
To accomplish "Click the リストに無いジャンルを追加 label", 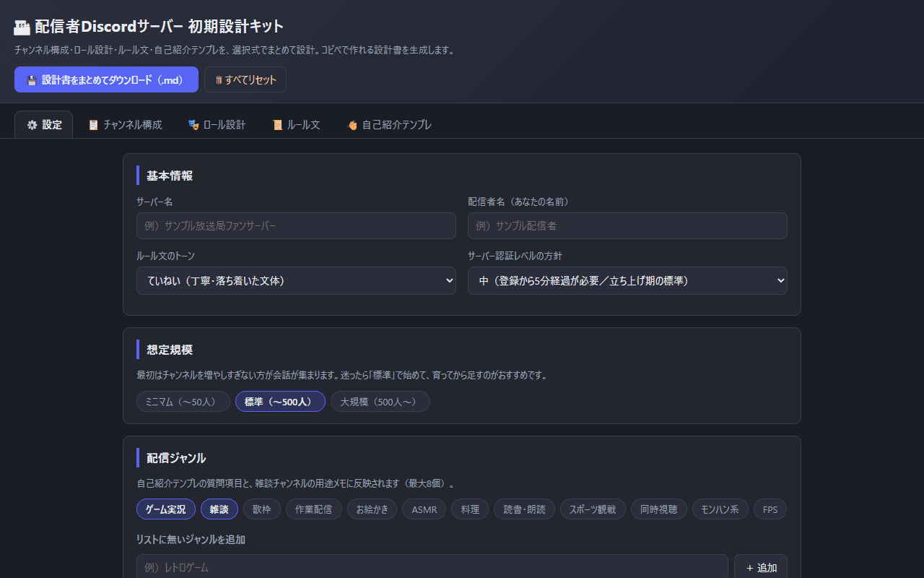I will pyautogui.click(x=191, y=539).
